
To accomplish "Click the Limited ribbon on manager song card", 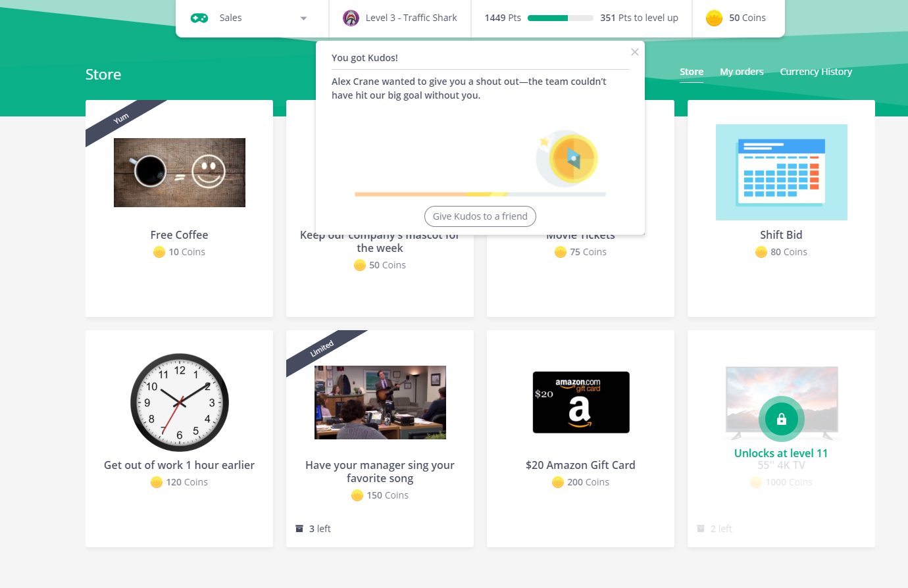I will pos(322,349).
